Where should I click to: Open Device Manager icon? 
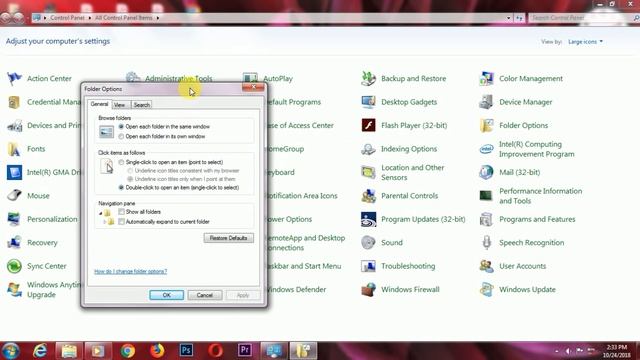click(486, 102)
